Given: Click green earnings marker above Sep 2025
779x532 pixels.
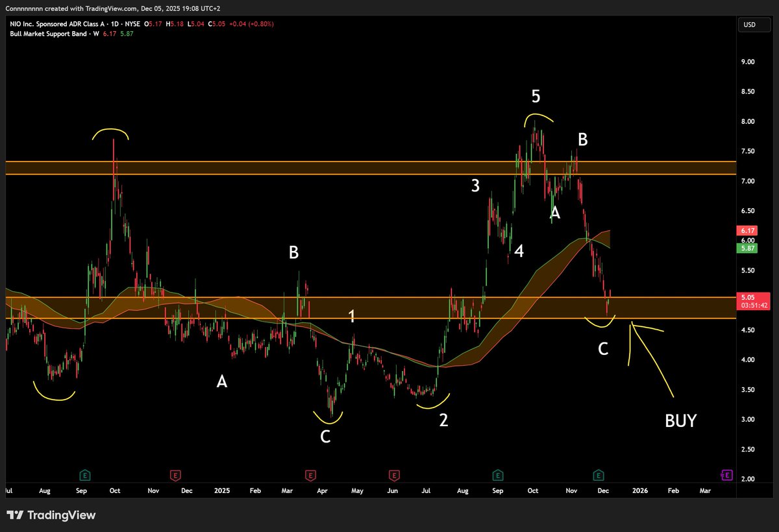Looking at the screenshot, I should pyautogui.click(x=497, y=475).
